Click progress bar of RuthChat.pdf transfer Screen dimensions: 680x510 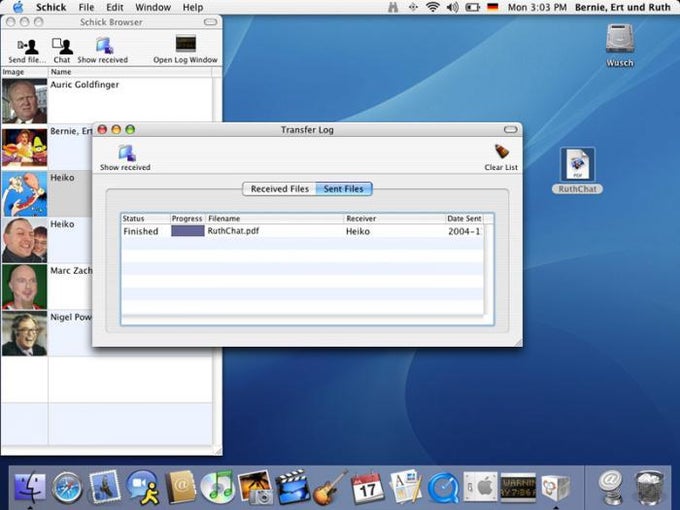click(x=188, y=231)
